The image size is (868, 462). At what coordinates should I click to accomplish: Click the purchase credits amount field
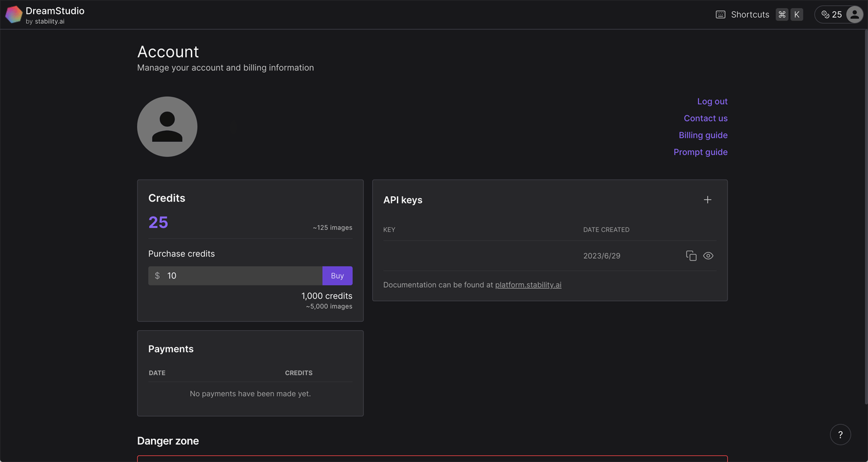pyautogui.click(x=236, y=276)
